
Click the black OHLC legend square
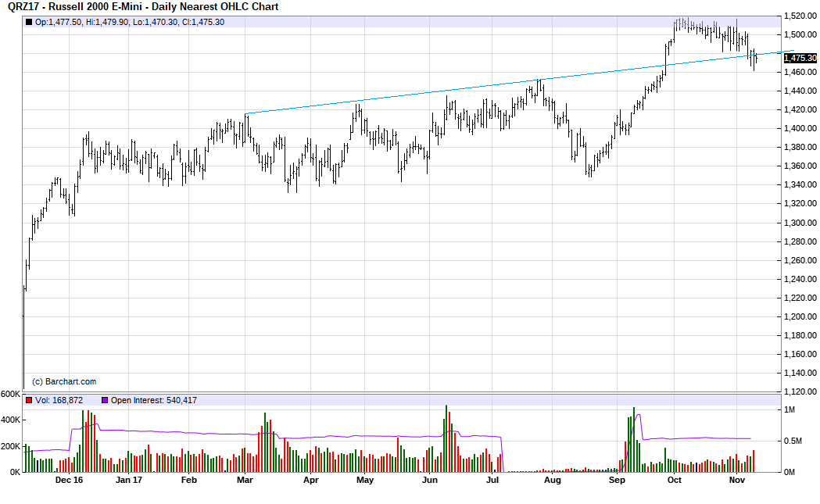29,23
